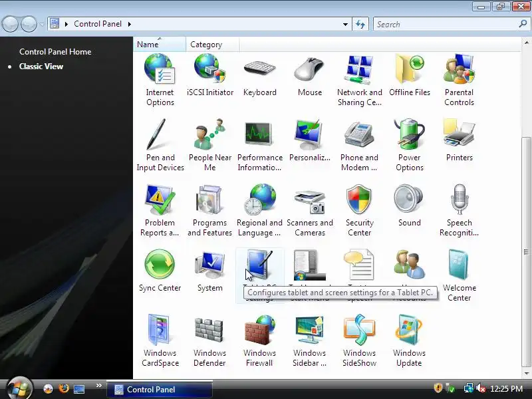Open the Windows Start orb
The height and width of the screenshot is (399, 532).
tap(19, 388)
